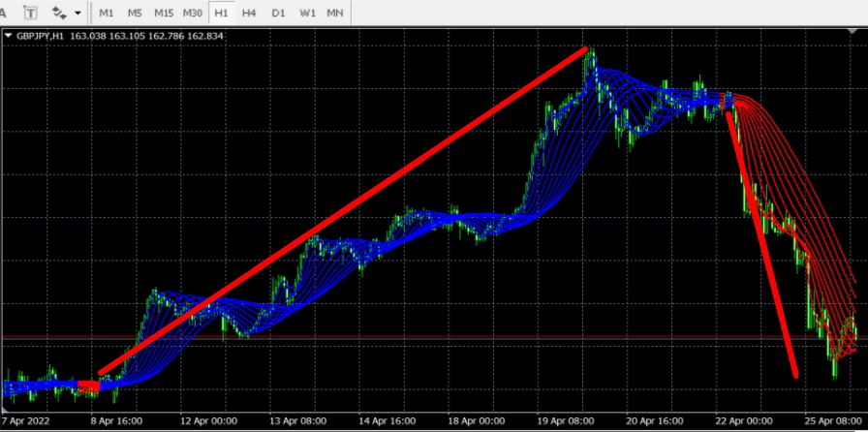Switch to the H4 timeframe
The width and height of the screenshot is (868, 432).
pyautogui.click(x=249, y=13)
